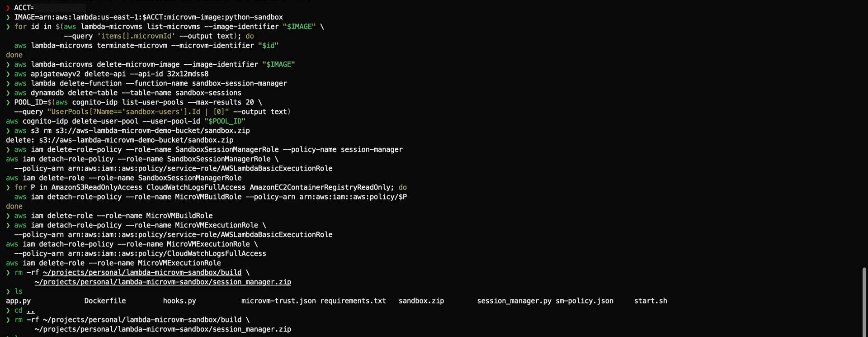Click 'Dockerfile' in the ls output

[x=105, y=301]
